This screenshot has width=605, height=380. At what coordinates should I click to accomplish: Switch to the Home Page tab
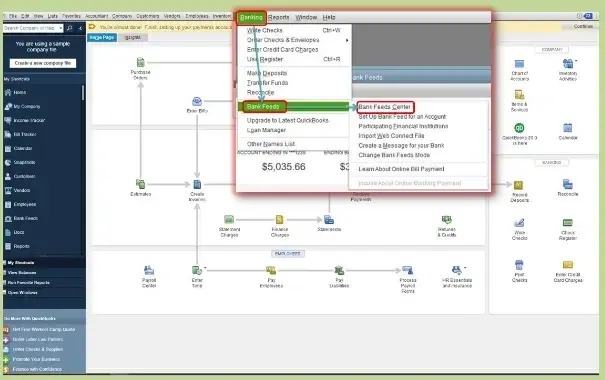[x=102, y=37]
